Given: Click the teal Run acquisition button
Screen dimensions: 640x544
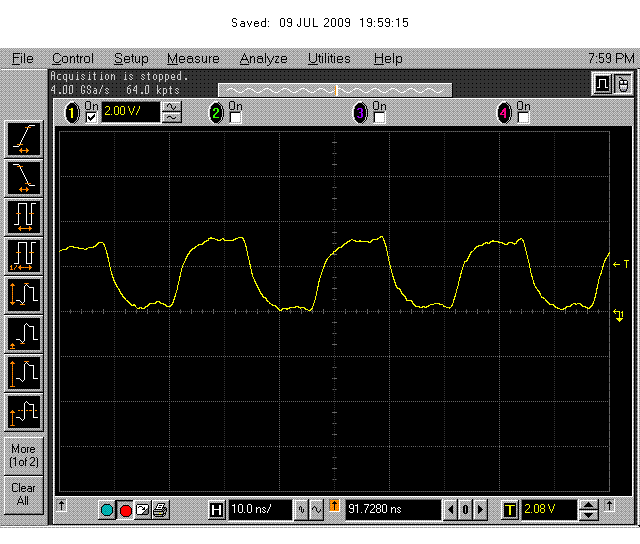Looking at the screenshot, I should [x=107, y=510].
